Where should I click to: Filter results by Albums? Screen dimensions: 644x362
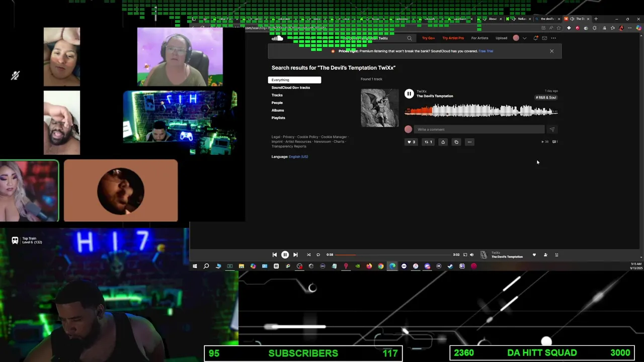coord(278,110)
